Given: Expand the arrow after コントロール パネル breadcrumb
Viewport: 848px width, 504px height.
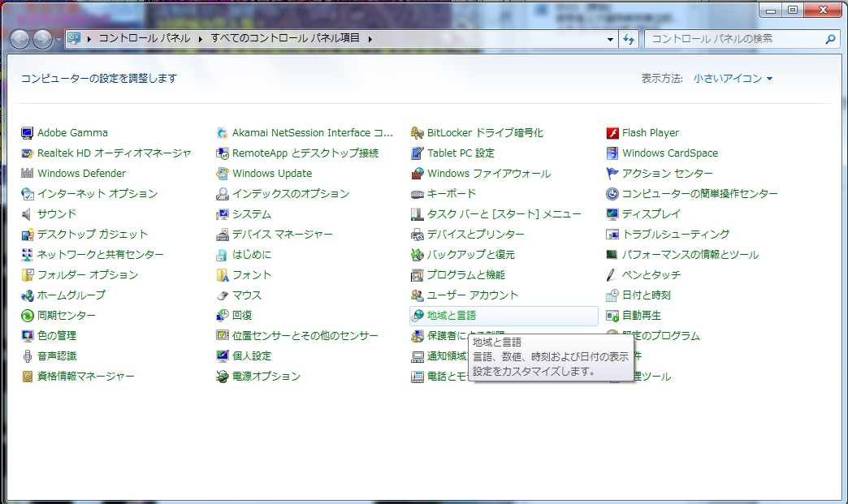Looking at the screenshot, I should [x=200, y=39].
